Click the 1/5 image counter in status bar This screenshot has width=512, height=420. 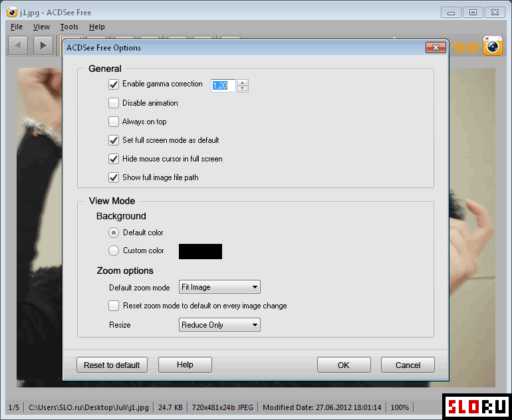(13, 407)
